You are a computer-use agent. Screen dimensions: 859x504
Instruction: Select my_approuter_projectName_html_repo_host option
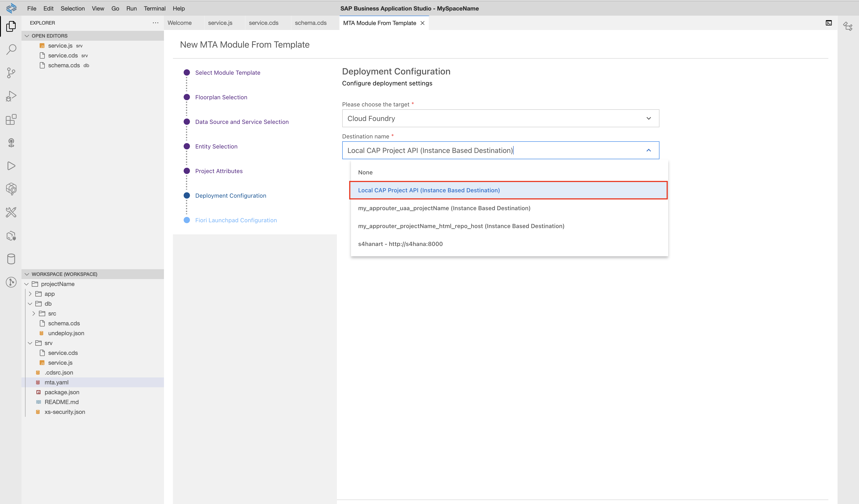[x=509, y=226]
